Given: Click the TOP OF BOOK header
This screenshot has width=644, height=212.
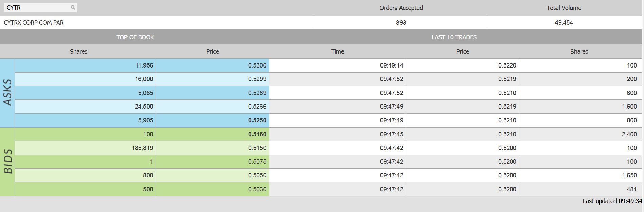Looking at the screenshot, I should pyautogui.click(x=135, y=37).
